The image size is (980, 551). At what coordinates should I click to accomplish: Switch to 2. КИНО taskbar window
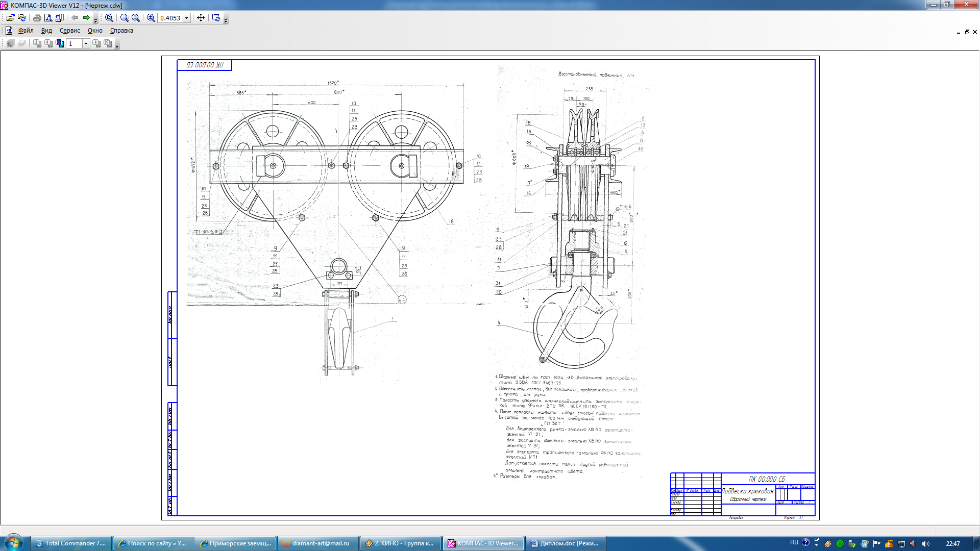[400, 543]
